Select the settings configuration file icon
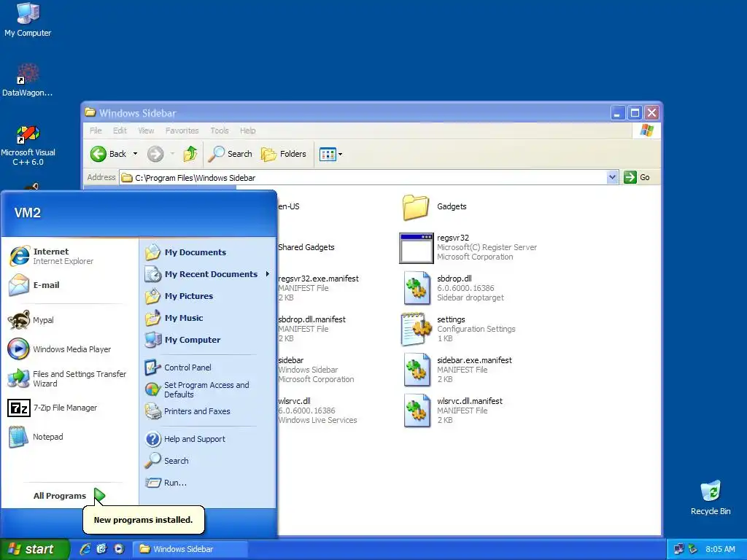Screen dimensions: 747x560 (x=417, y=329)
